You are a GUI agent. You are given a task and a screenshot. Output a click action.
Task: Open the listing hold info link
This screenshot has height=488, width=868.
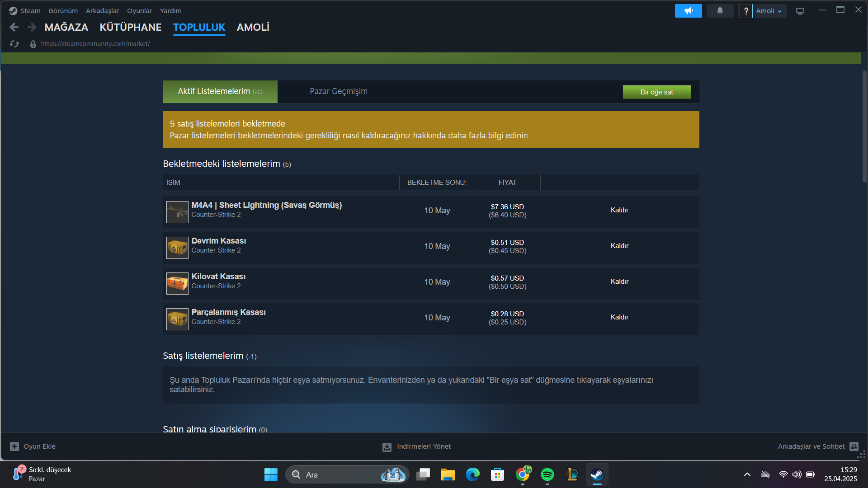coord(348,136)
